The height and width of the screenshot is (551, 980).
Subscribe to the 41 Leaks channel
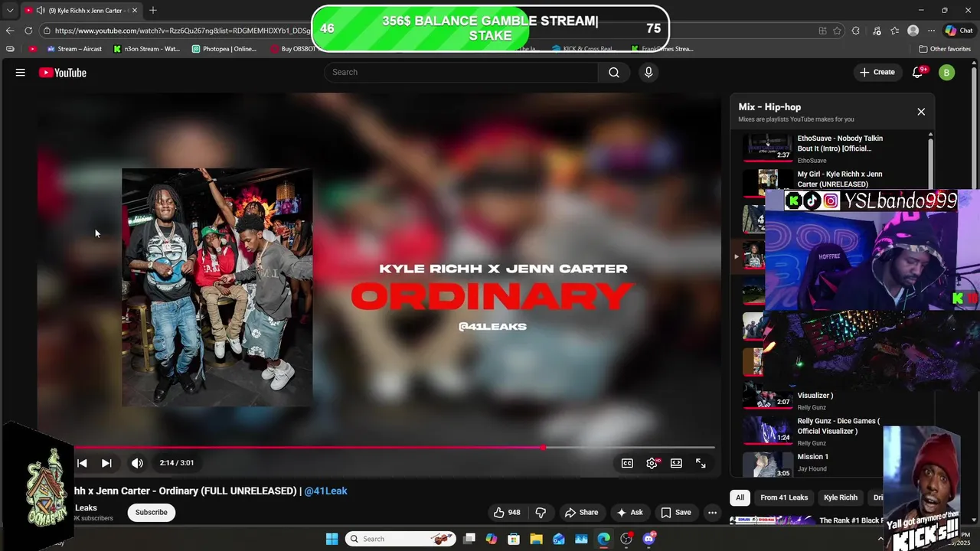pos(152,513)
